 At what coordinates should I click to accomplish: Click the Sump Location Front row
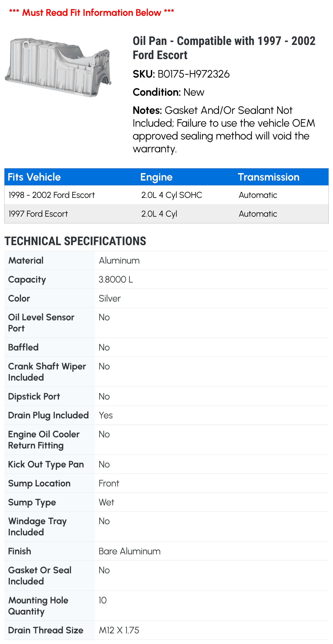click(166, 483)
